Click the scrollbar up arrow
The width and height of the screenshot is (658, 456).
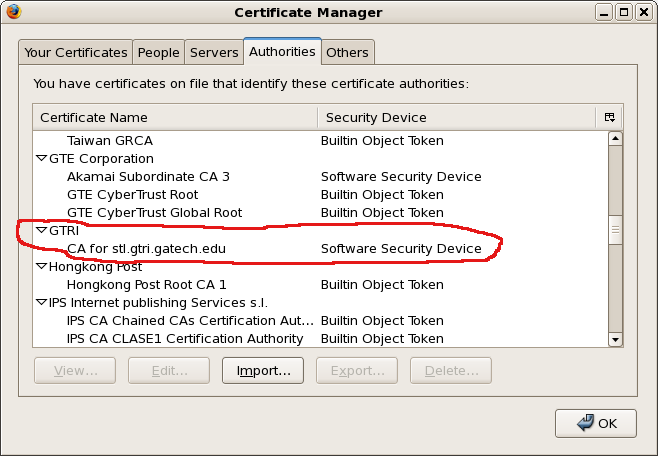[x=615, y=139]
